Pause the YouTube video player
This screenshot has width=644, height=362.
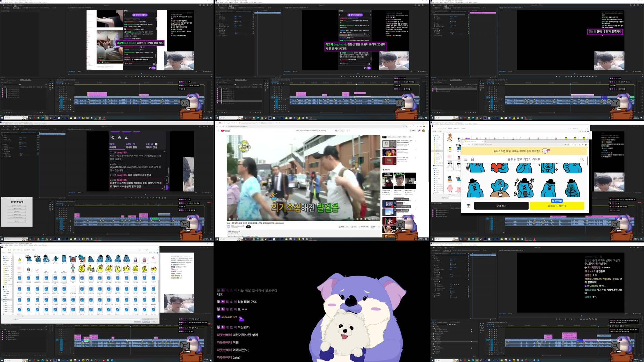(230, 219)
